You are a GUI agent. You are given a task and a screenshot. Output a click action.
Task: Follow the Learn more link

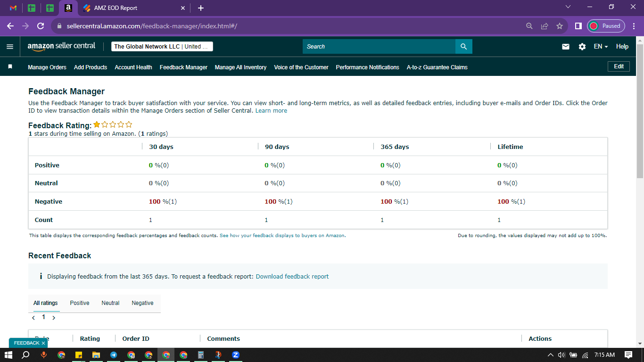pos(271,111)
